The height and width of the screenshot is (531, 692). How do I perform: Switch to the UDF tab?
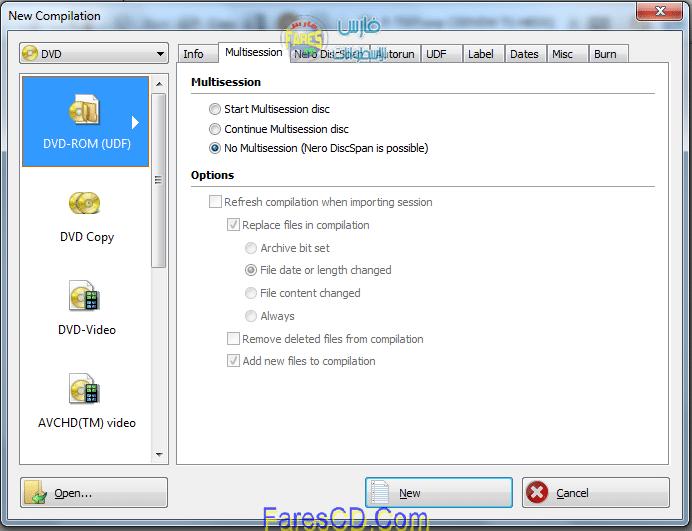[x=441, y=54]
